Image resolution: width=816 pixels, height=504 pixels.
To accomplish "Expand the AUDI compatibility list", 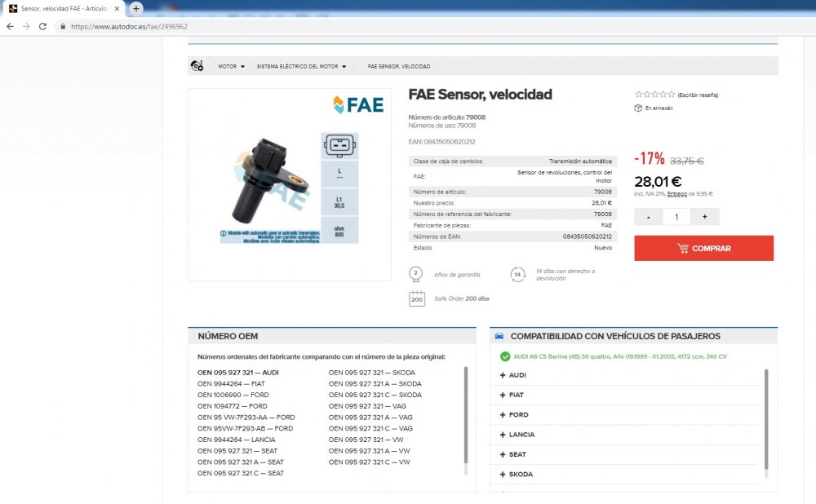I will [x=512, y=375].
